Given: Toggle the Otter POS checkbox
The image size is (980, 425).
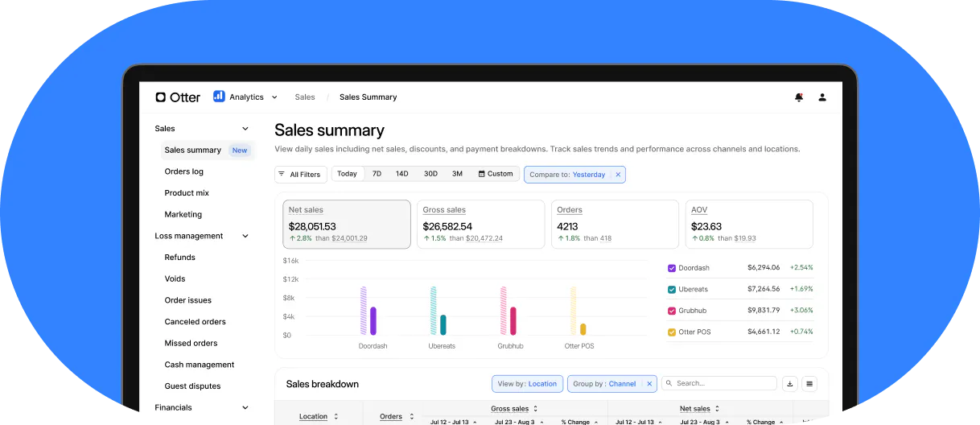Looking at the screenshot, I should [672, 332].
